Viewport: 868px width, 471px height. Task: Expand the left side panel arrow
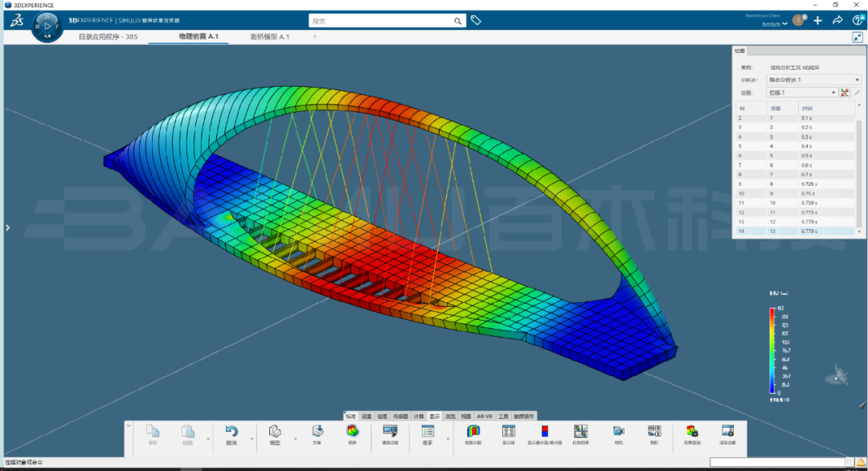point(8,227)
